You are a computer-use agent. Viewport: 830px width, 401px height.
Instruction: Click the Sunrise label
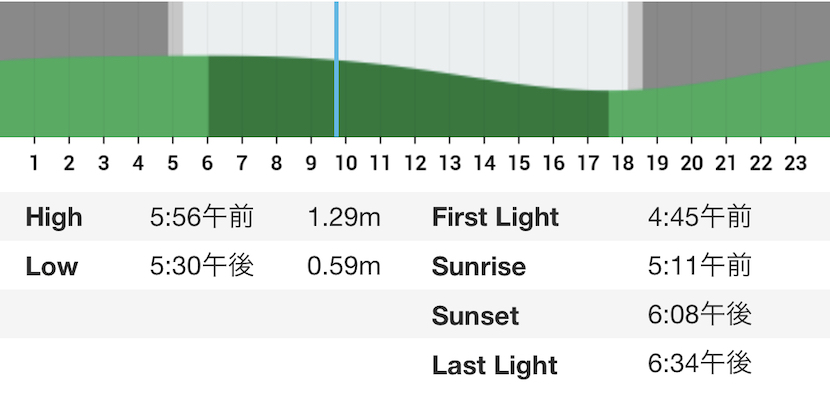tap(479, 266)
